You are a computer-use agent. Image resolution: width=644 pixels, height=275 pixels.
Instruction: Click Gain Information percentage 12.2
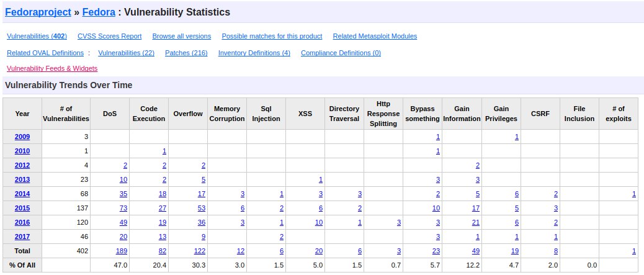473,265
